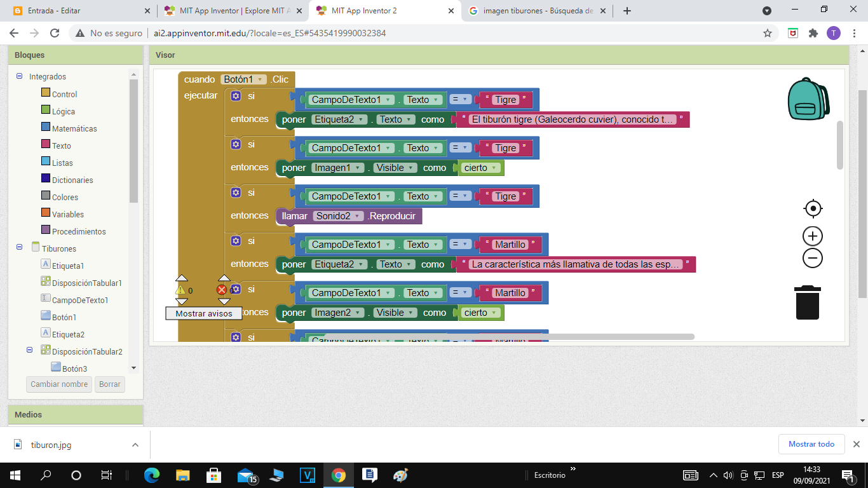This screenshot has width=868, height=488.
Task: Go to next error with down arrow
Action: pyautogui.click(x=224, y=301)
